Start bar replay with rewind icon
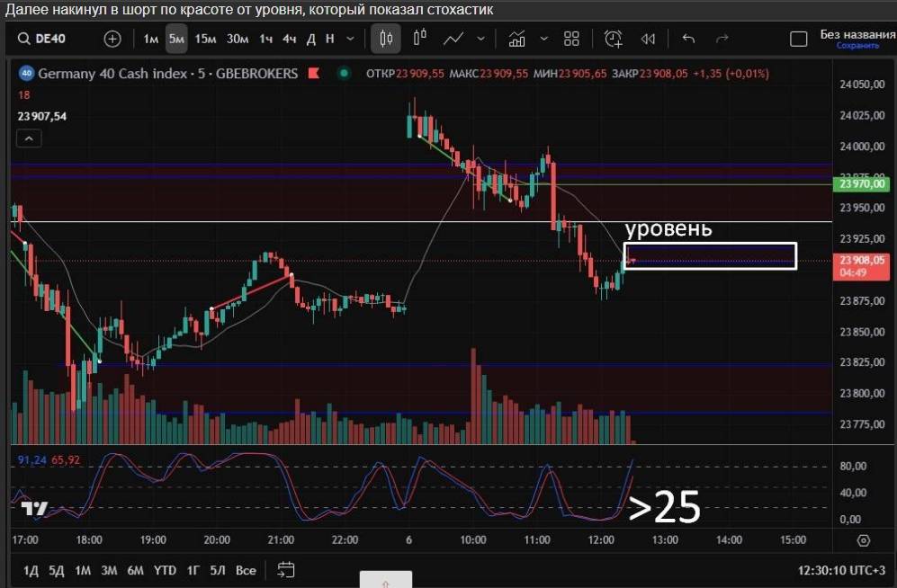This screenshot has width=897, height=588. (648, 39)
